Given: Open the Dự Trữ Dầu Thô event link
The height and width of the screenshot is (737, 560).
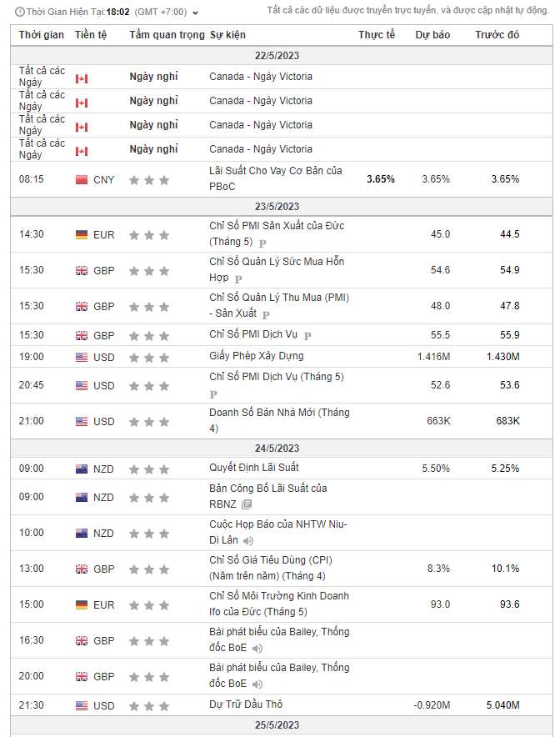Looking at the screenshot, I should click(246, 704).
